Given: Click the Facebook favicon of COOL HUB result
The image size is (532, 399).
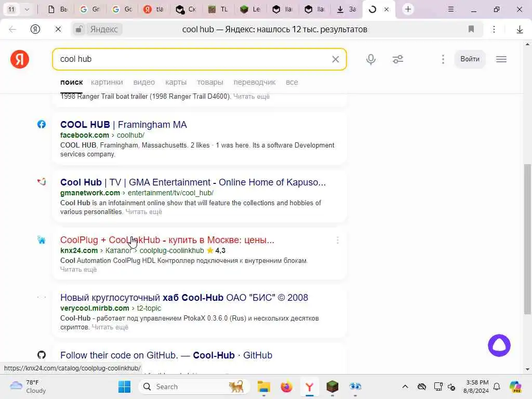Looking at the screenshot, I should [x=42, y=124].
